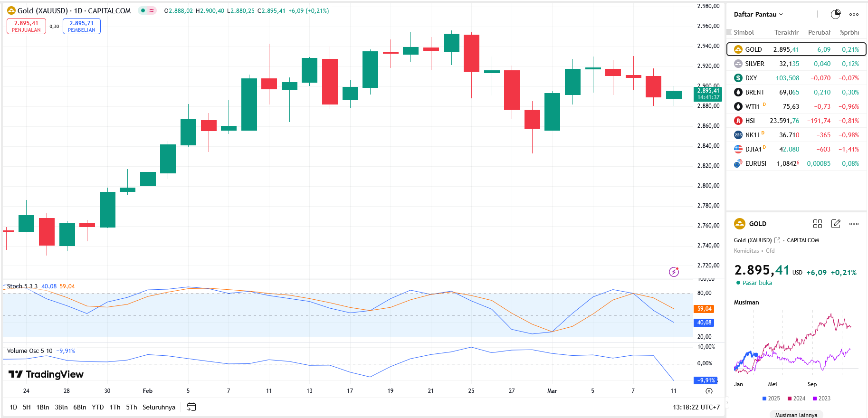Open chart time axis settings gear icon

click(709, 391)
